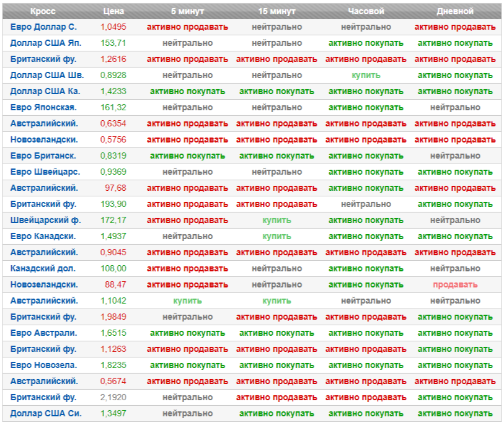This screenshot has height=425, width=504.
Task: Select the Доллар США Си. cross link
Action: click(46, 413)
